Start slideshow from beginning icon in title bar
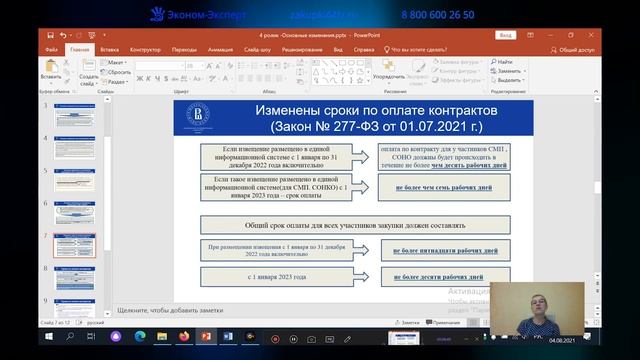The height and width of the screenshot is (360, 640). tap(92, 36)
